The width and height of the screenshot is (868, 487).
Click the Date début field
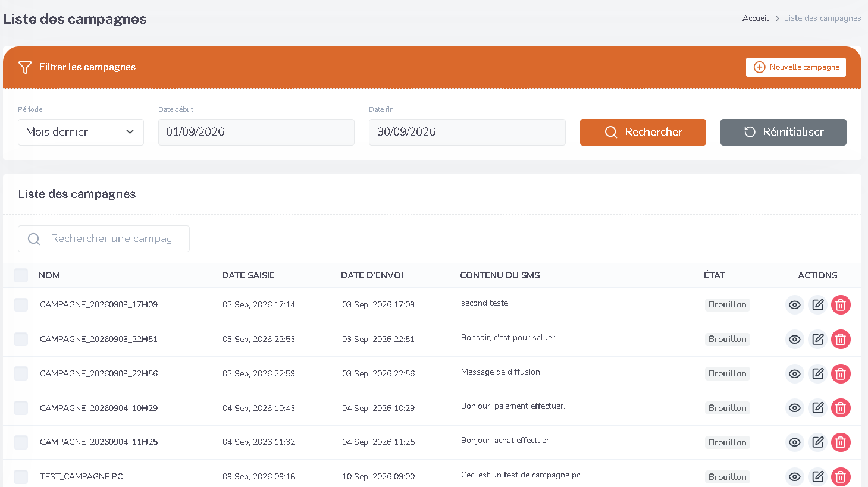click(256, 132)
